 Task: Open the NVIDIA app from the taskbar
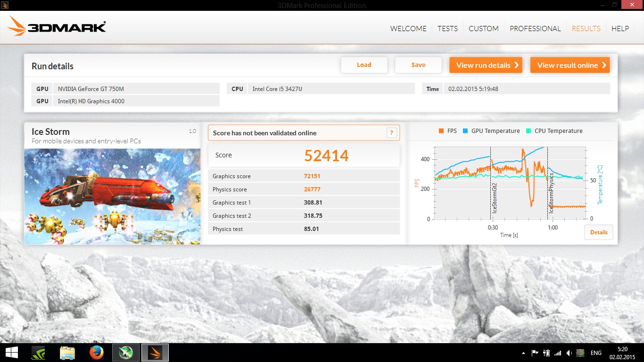pos(38,353)
